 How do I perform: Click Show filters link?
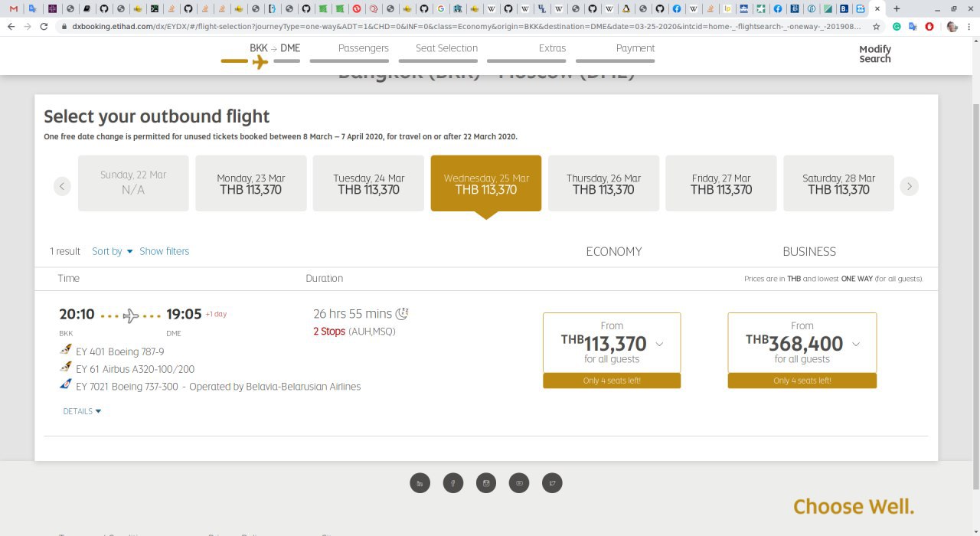164,251
